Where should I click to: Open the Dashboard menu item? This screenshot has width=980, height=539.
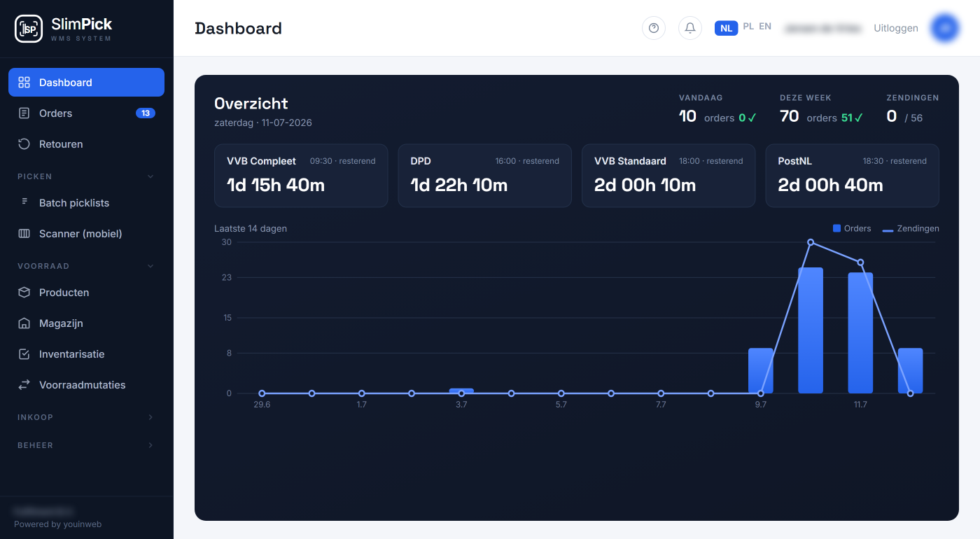[86, 82]
